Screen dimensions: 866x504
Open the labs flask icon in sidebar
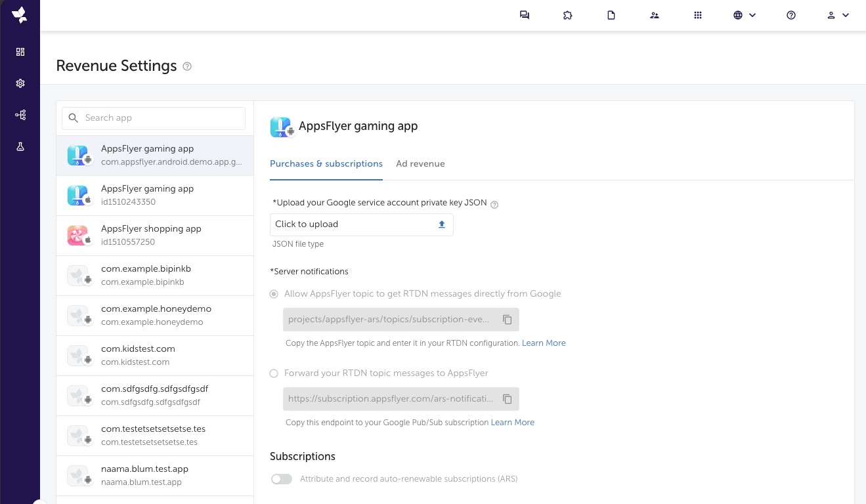coord(20,146)
